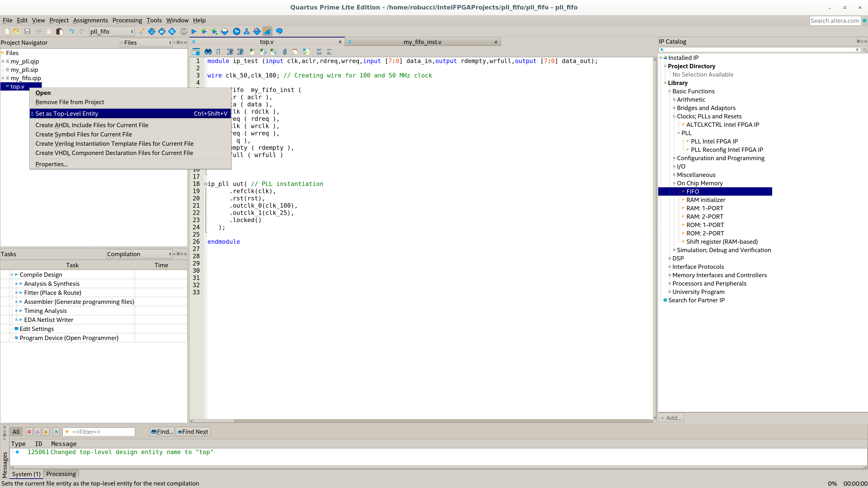Click the scroll template insert icon
Viewport: 868px width, 488px height.
coord(295,52)
